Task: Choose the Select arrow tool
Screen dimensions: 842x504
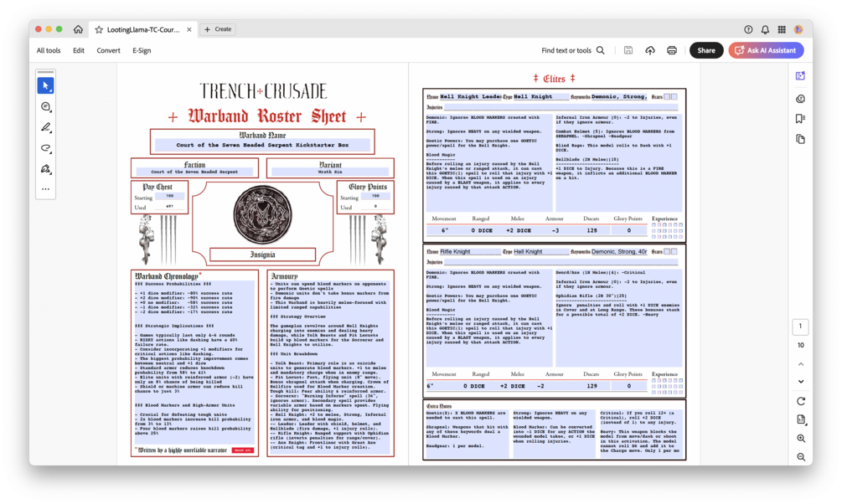Action: (45, 86)
